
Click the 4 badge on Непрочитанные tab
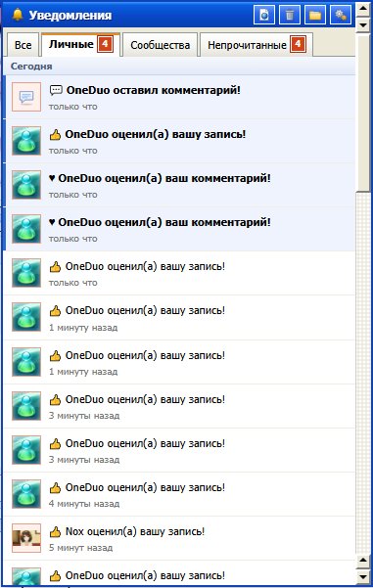(298, 44)
